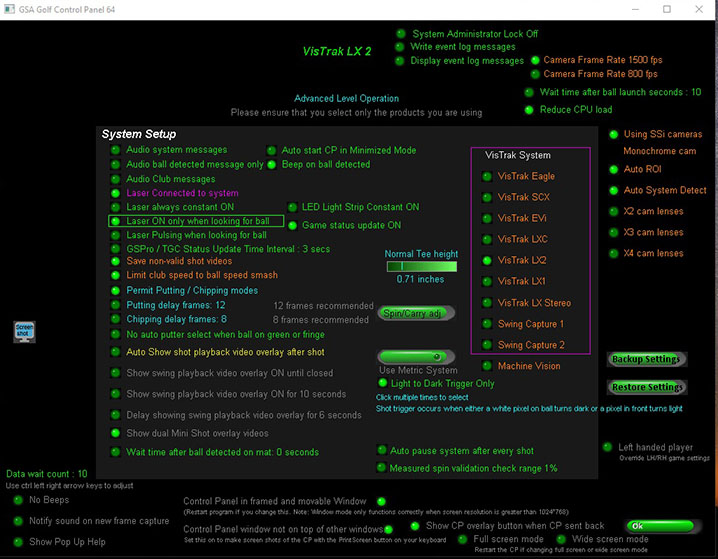Select Camera Frame Rate 800 fps

click(534, 74)
